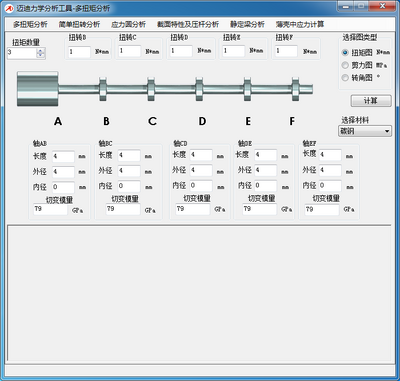Minimize the 多扭矩分析 window
Image resolution: width=400 pixels, height=381 pixels.
point(346,6)
